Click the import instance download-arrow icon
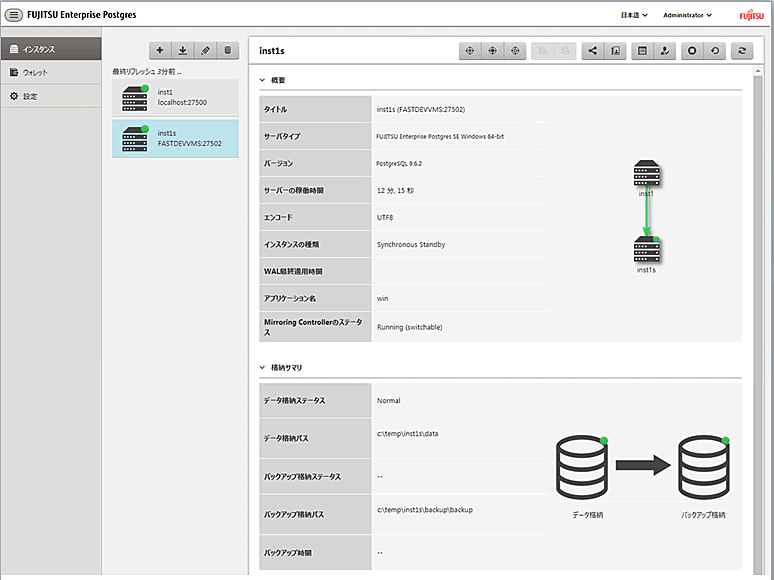Image resolution: width=774 pixels, height=580 pixels. 183,50
